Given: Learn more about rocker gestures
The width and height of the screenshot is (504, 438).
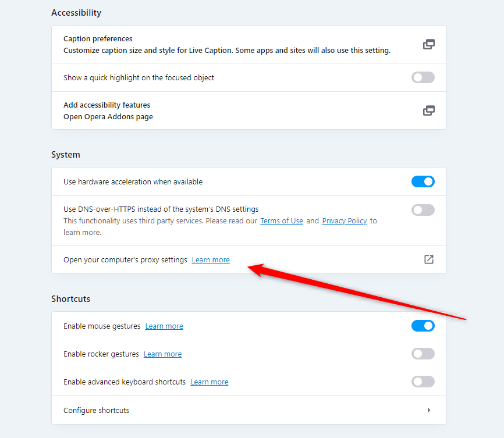Looking at the screenshot, I should [162, 354].
